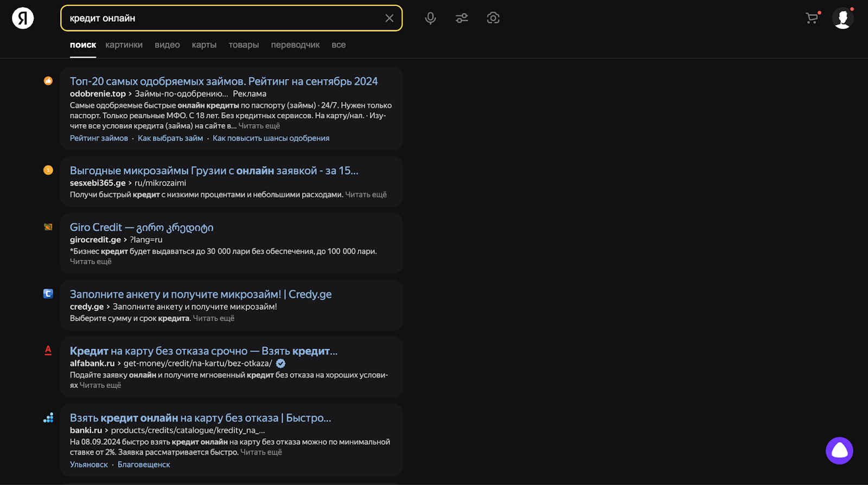Open the 'Как выбрать займ' sitelink
Screen dimensions: 868x485
170,138
